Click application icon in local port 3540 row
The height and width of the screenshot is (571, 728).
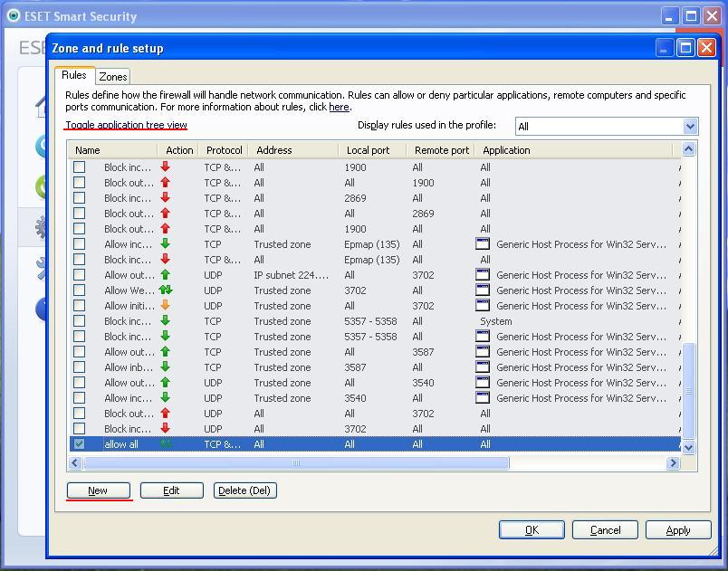(x=483, y=397)
